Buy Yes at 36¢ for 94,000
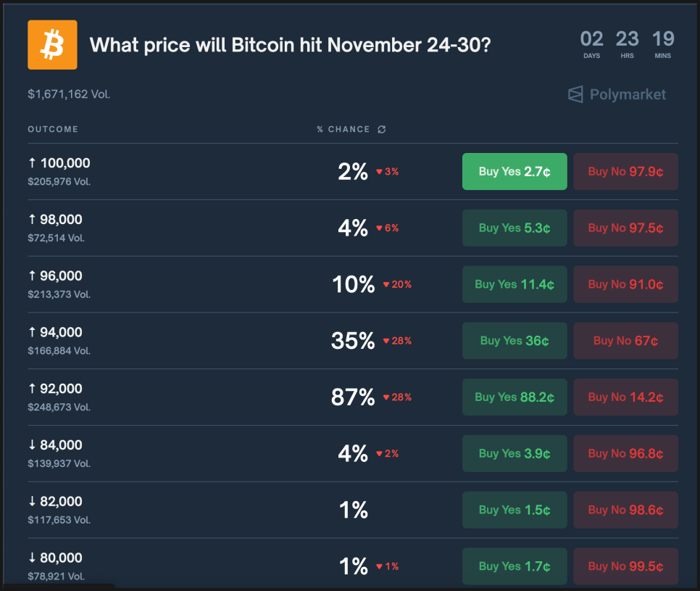This screenshot has width=700, height=591. pyautogui.click(x=514, y=341)
